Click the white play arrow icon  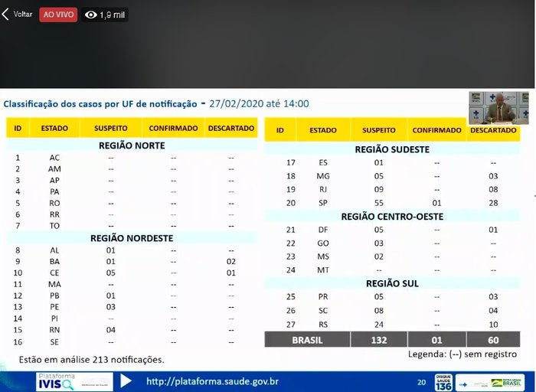click(126, 381)
